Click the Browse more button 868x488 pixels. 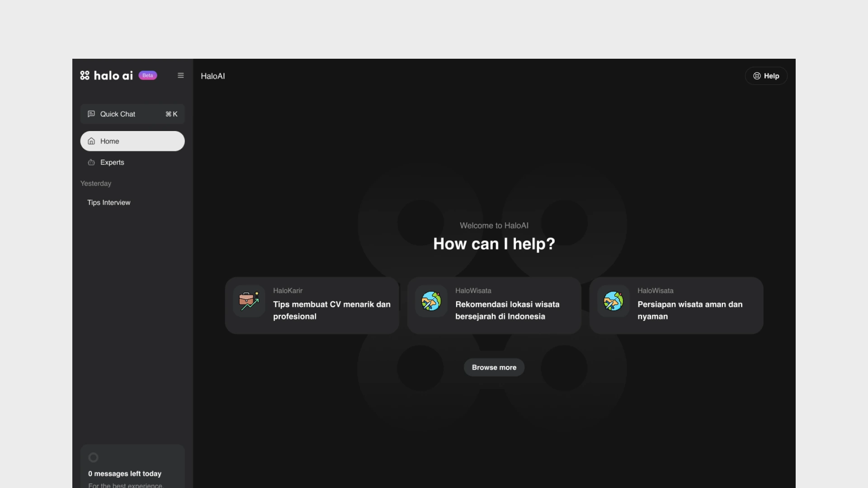tap(494, 367)
